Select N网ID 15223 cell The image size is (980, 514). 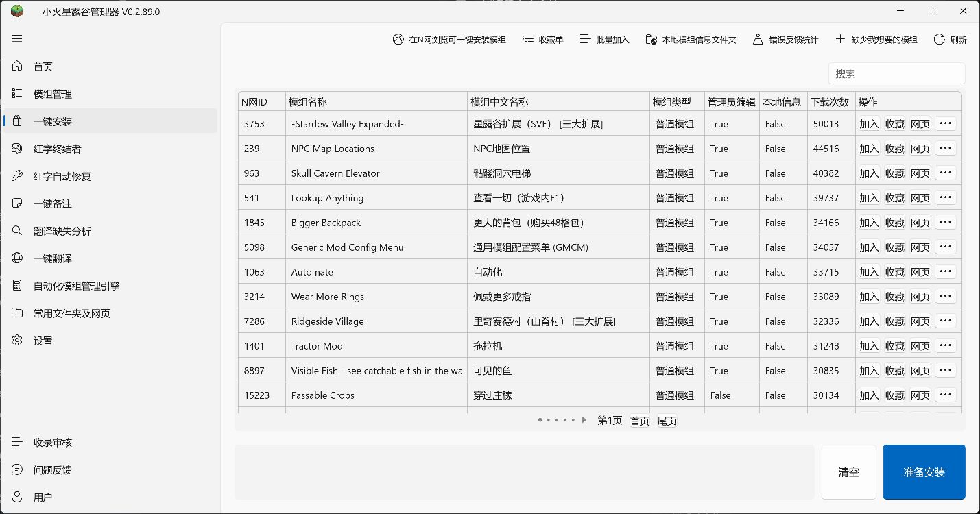[261, 395]
